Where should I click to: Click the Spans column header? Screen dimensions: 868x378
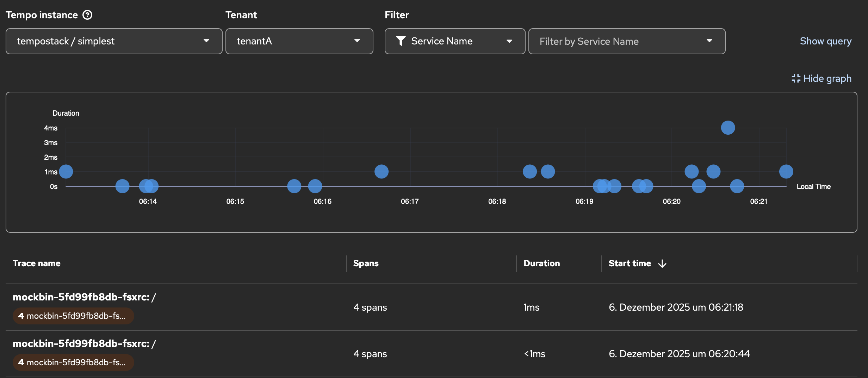pos(366,263)
